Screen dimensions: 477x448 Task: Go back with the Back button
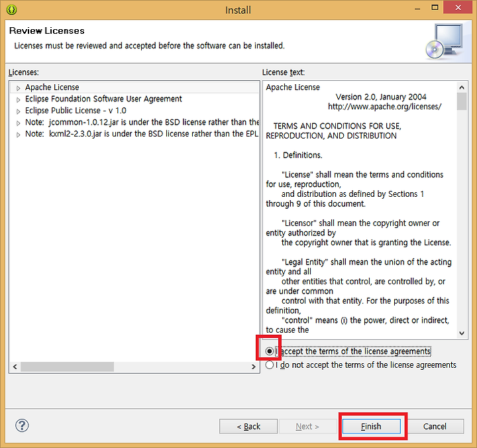pos(248,426)
